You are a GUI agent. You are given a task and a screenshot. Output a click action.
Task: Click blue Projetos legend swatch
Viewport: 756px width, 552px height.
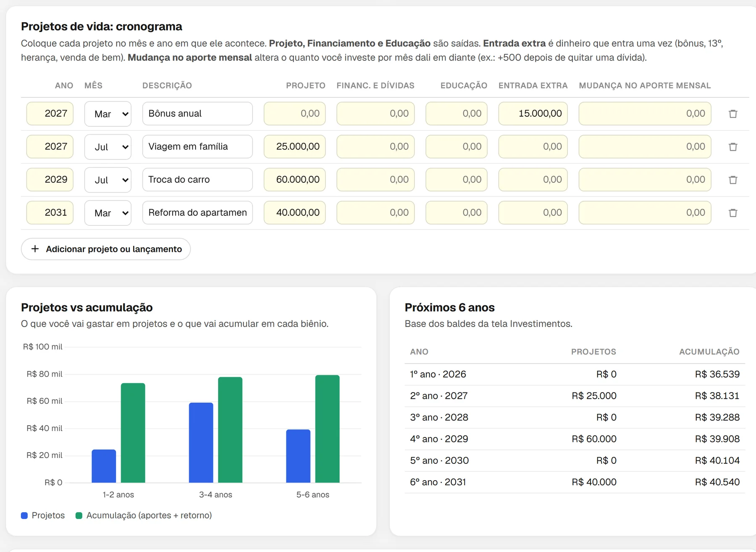point(24,515)
